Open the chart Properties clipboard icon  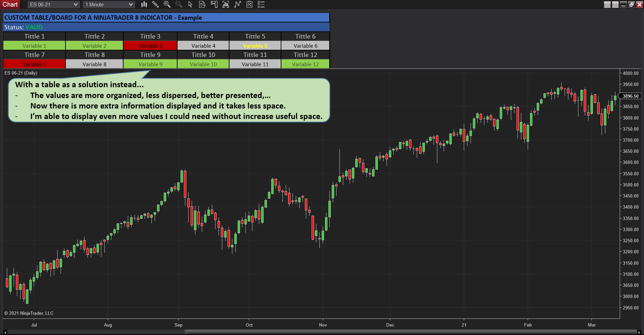click(x=249, y=4)
